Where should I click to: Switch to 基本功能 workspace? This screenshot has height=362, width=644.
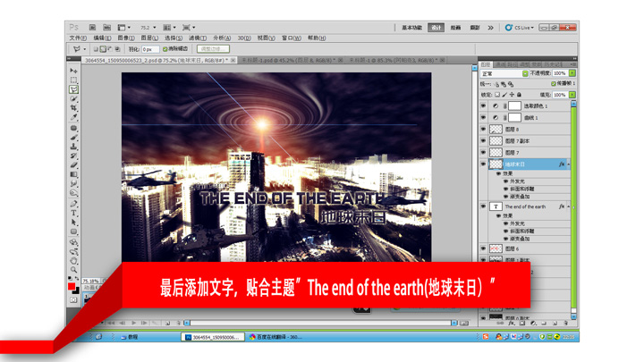coord(412,28)
